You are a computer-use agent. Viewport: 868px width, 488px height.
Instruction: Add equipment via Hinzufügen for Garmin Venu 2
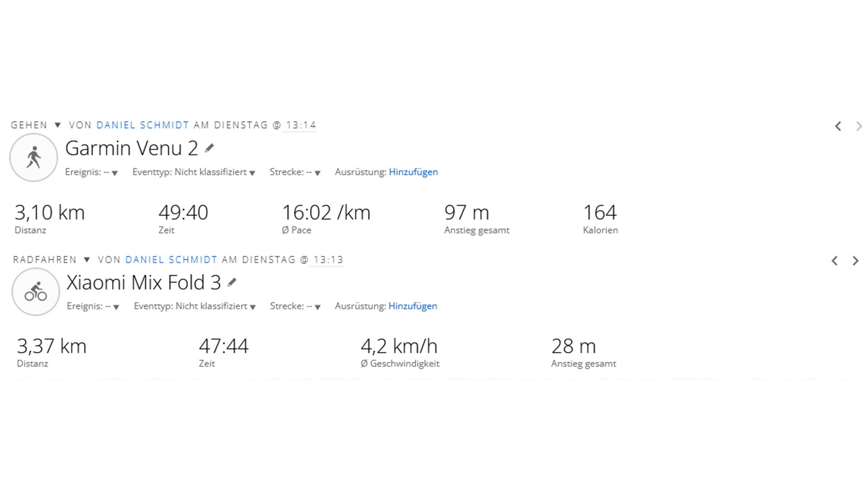tap(413, 172)
